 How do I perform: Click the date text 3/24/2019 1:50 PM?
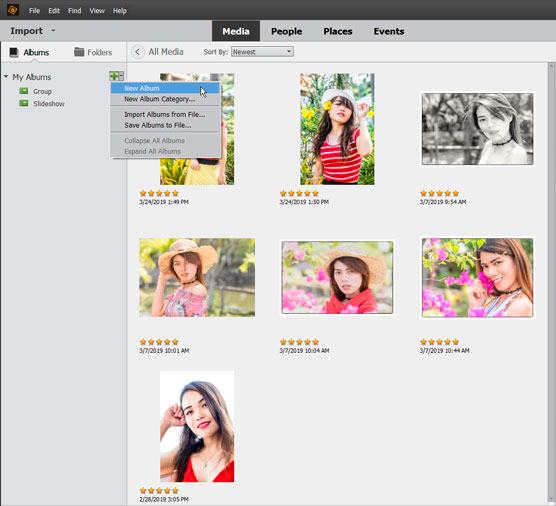304,202
